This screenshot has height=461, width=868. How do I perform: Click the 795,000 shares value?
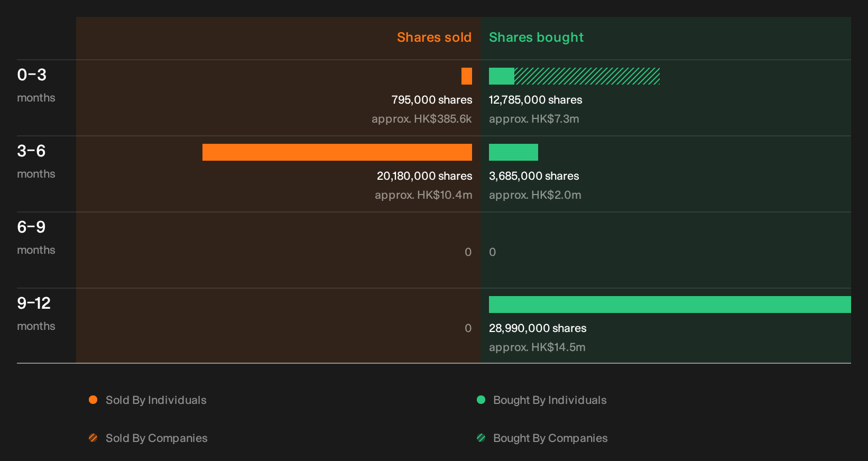432,100
